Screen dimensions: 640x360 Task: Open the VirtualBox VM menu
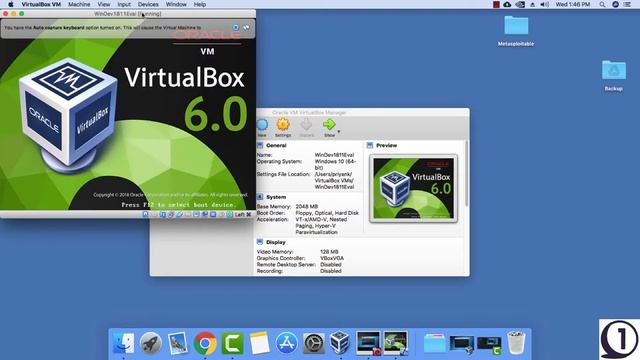tap(41, 4)
